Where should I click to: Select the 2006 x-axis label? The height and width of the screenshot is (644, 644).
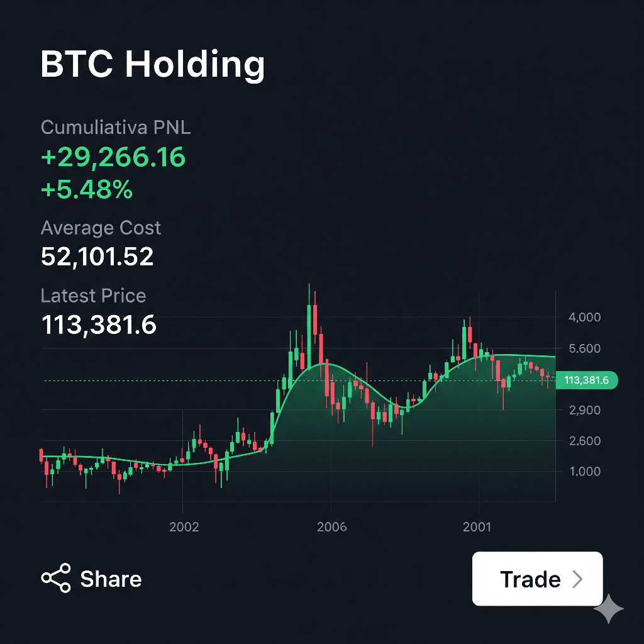tap(332, 527)
